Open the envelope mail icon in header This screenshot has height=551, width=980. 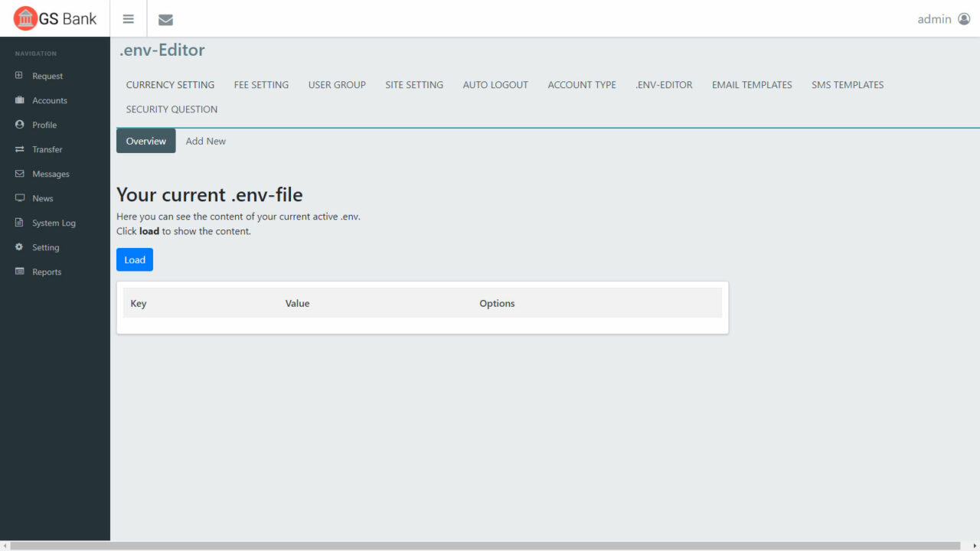coord(165,20)
